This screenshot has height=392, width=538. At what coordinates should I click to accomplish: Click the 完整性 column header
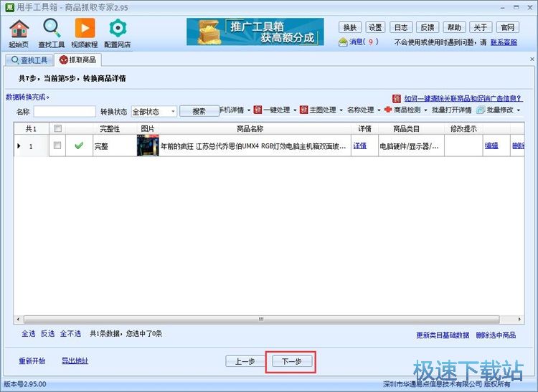[110, 128]
